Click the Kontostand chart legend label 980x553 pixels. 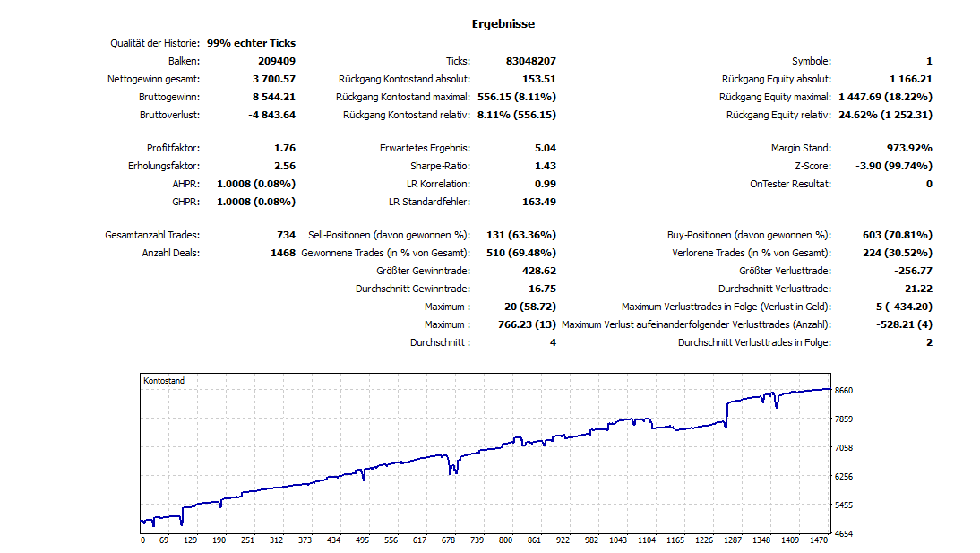tap(164, 381)
